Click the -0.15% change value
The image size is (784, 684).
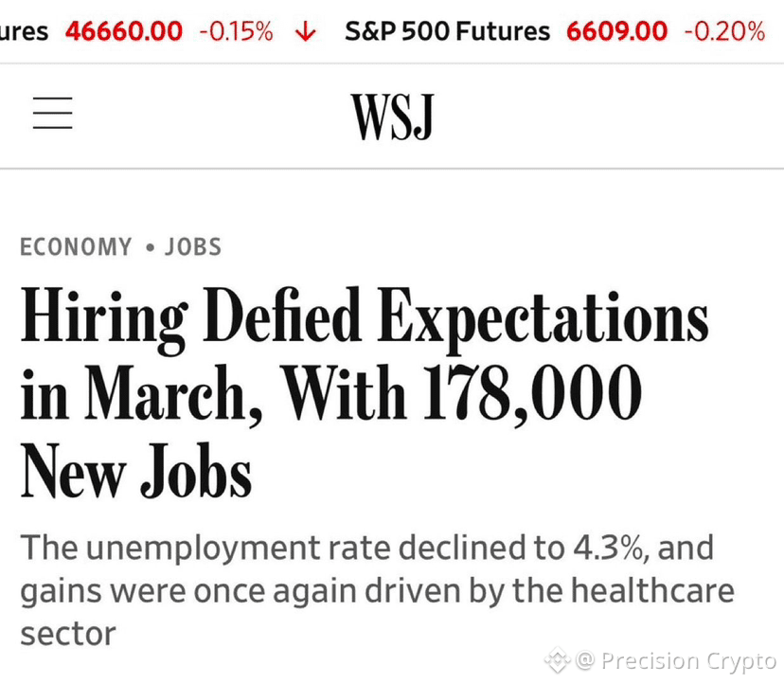click(x=237, y=31)
